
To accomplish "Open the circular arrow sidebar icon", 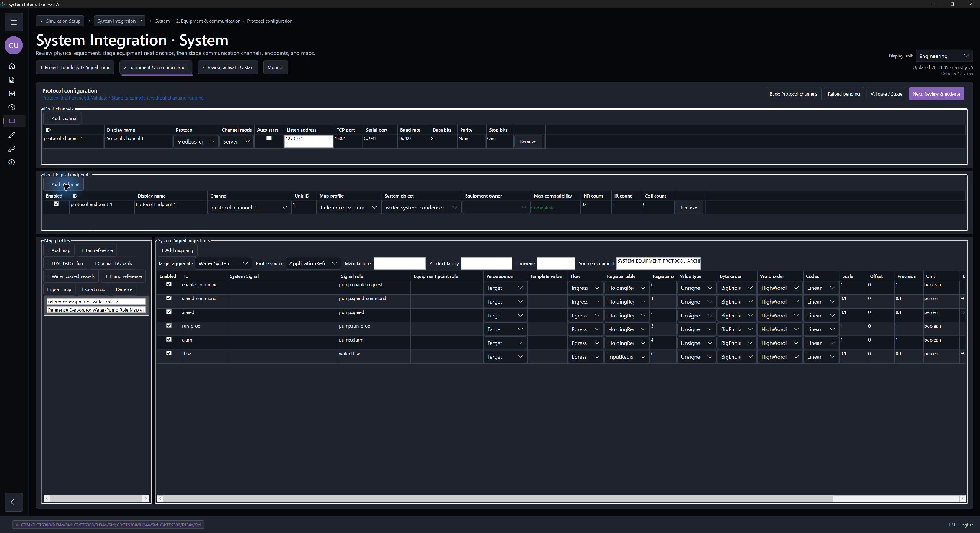I will click(12, 107).
